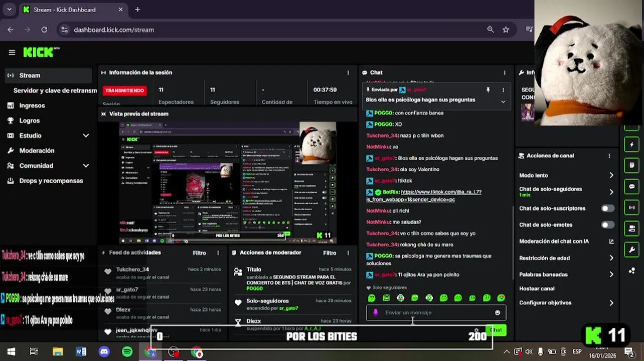Open Acciones de canal options menu
Image resolution: width=644 pixels, height=361 pixels.
609,156
